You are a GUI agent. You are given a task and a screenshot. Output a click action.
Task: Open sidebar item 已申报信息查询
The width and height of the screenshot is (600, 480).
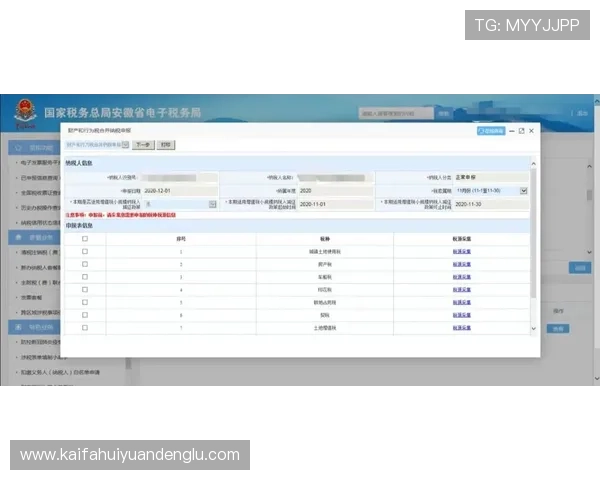coord(40,178)
